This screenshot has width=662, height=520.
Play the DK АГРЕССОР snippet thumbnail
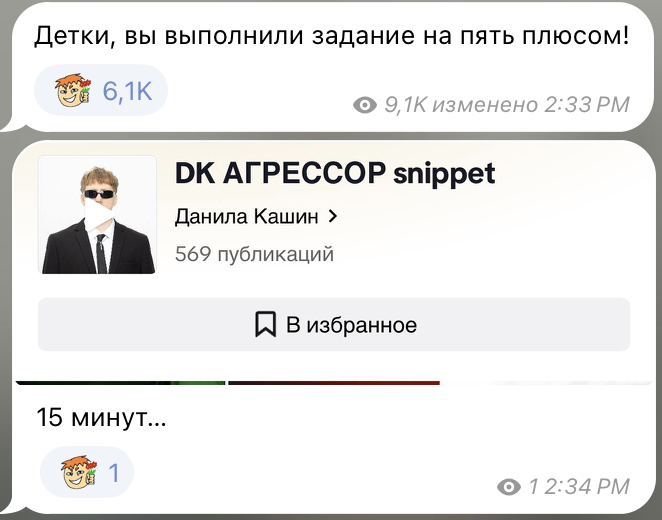[98, 215]
